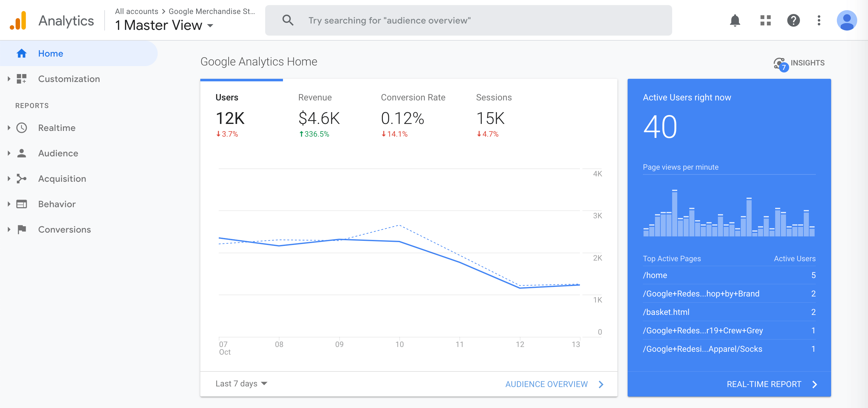This screenshot has width=868, height=408.
Task: Open the three-dot more options menu
Action: (x=819, y=21)
